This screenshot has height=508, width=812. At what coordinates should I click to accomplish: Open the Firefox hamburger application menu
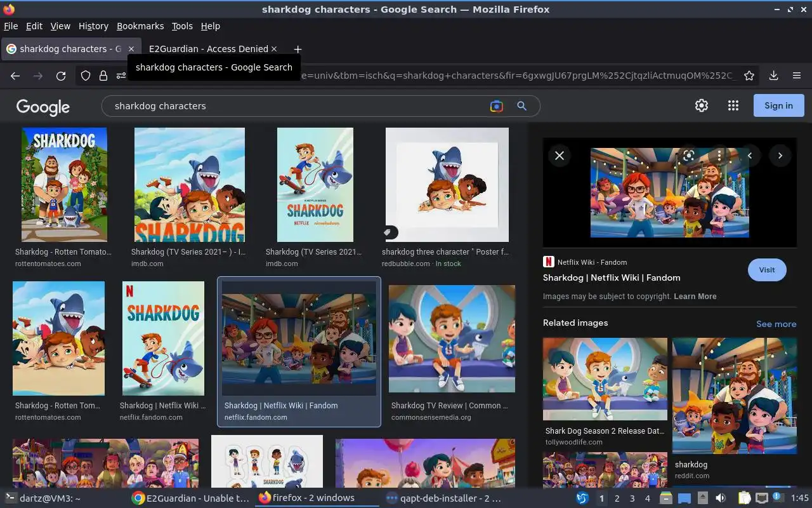pyautogui.click(x=797, y=76)
